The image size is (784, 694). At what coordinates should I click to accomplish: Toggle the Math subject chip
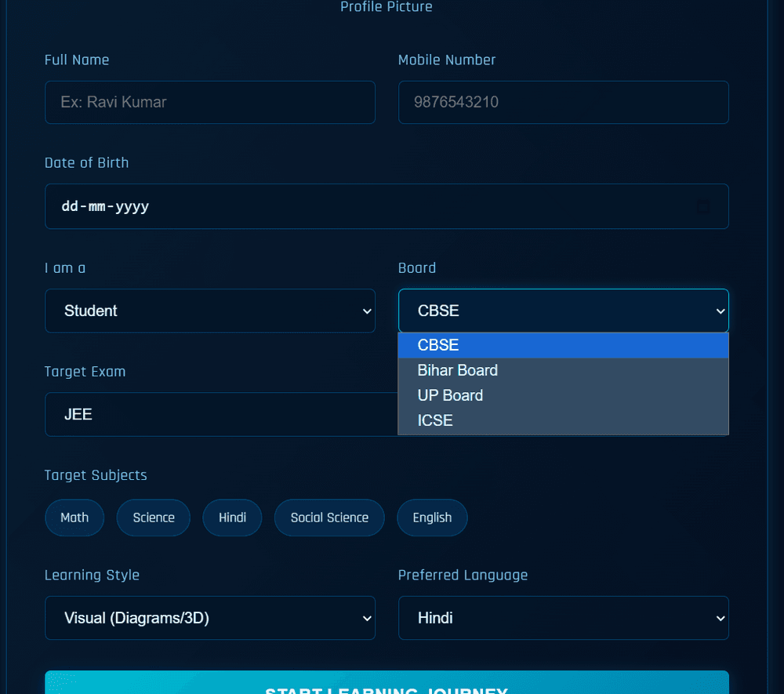point(74,518)
